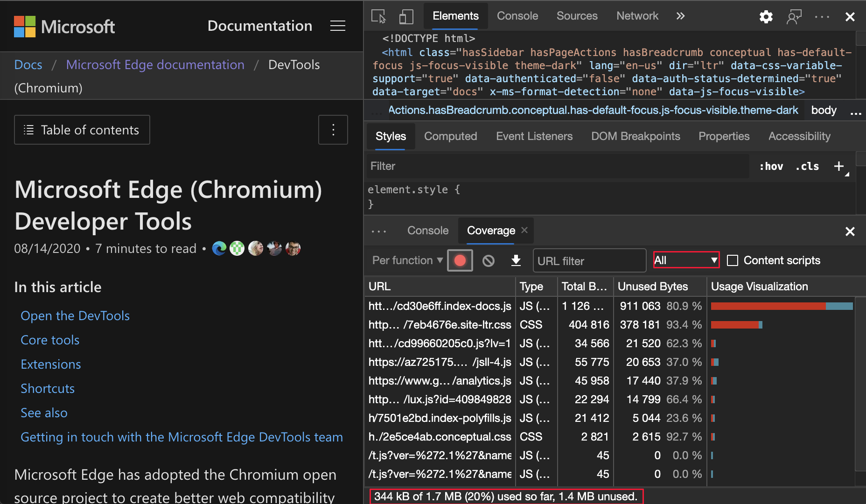
Task: Click the Documentation header link
Action: (x=260, y=26)
